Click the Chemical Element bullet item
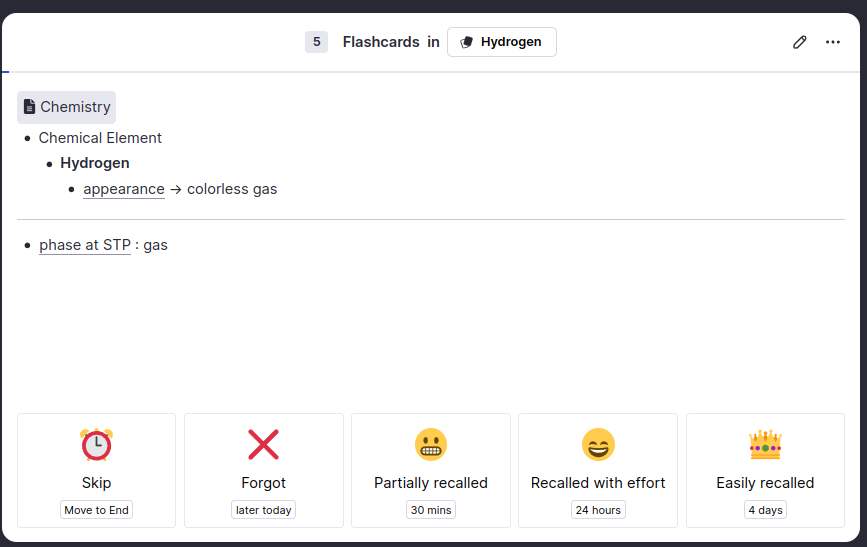 pos(100,138)
